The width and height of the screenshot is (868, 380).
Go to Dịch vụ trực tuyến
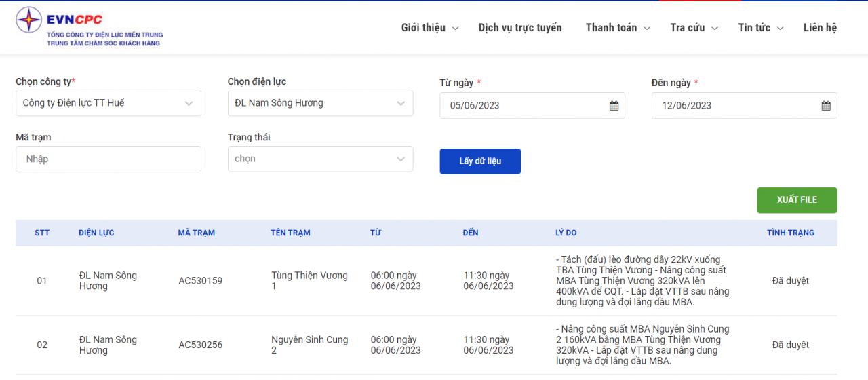pyautogui.click(x=520, y=28)
